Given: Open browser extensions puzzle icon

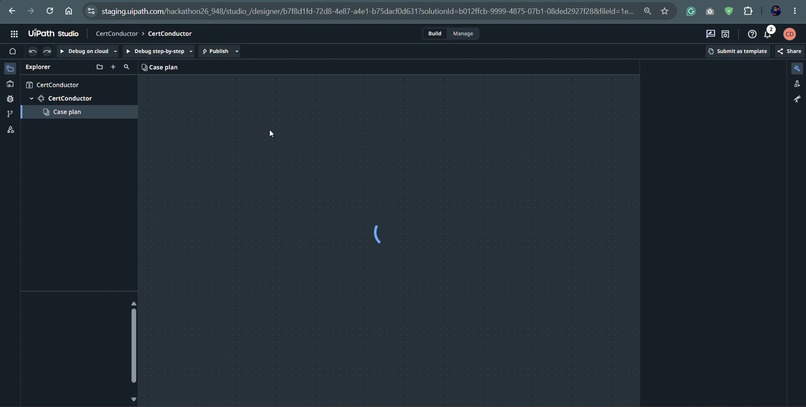Looking at the screenshot, I should (748, 11).
